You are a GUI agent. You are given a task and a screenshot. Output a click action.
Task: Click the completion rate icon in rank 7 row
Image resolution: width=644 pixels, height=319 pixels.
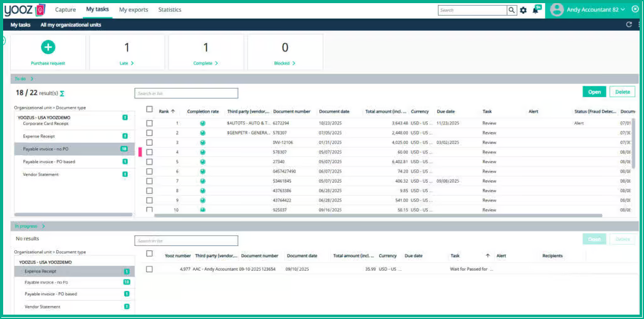[202, 181]
